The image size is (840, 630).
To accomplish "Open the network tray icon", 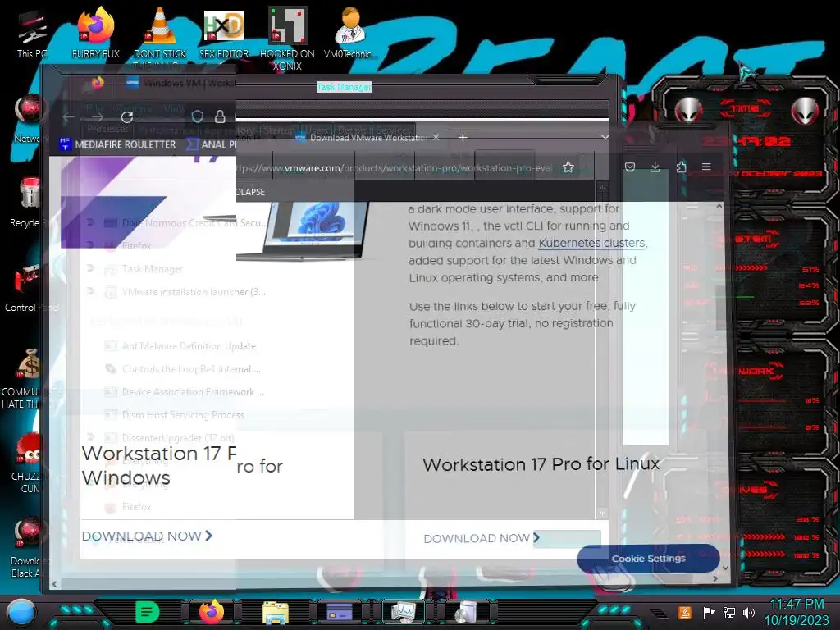I will 729,612.
